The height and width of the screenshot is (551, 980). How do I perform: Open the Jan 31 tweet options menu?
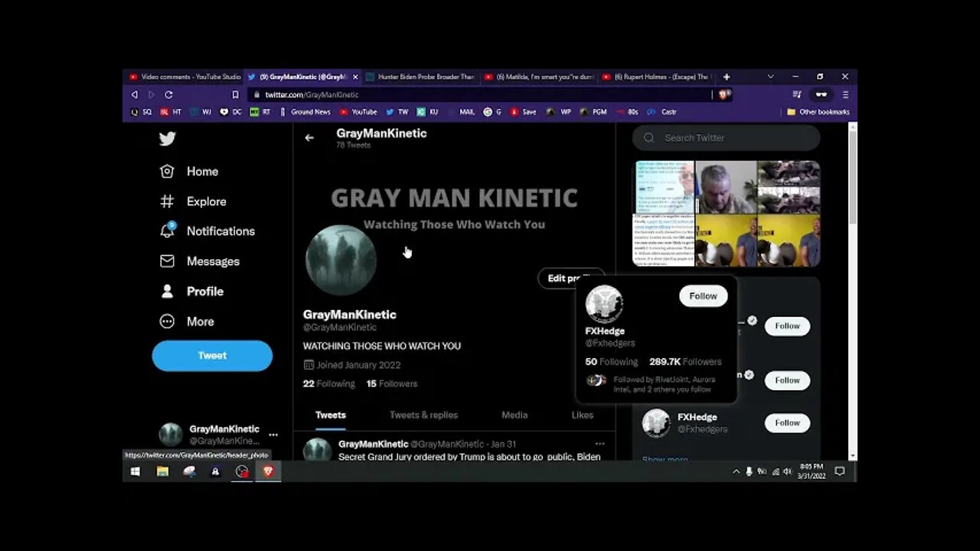click(599, 444)
